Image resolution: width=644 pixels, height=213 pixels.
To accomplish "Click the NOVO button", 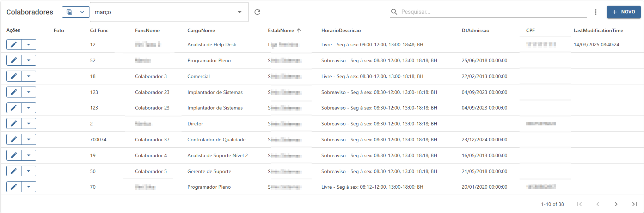I will 624,12.
